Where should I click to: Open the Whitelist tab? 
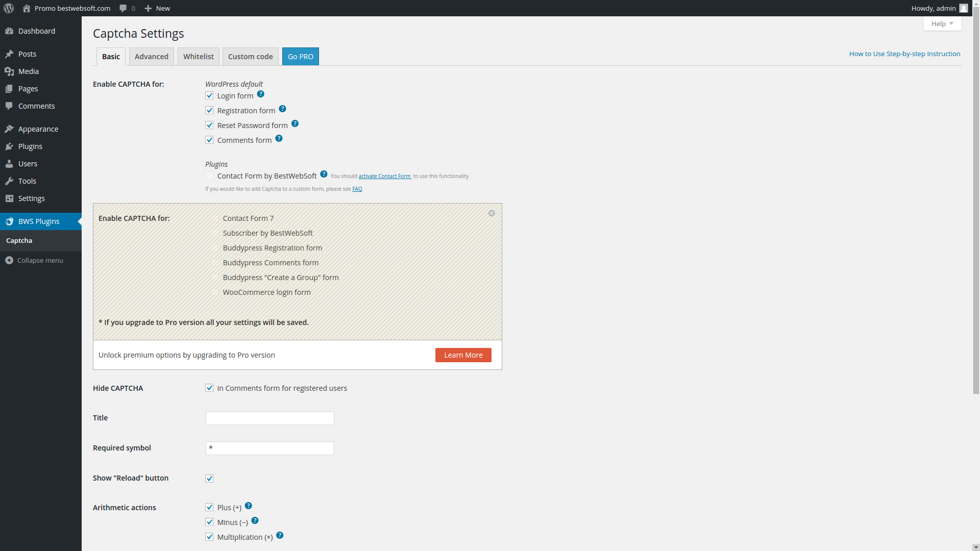point(199,57)
